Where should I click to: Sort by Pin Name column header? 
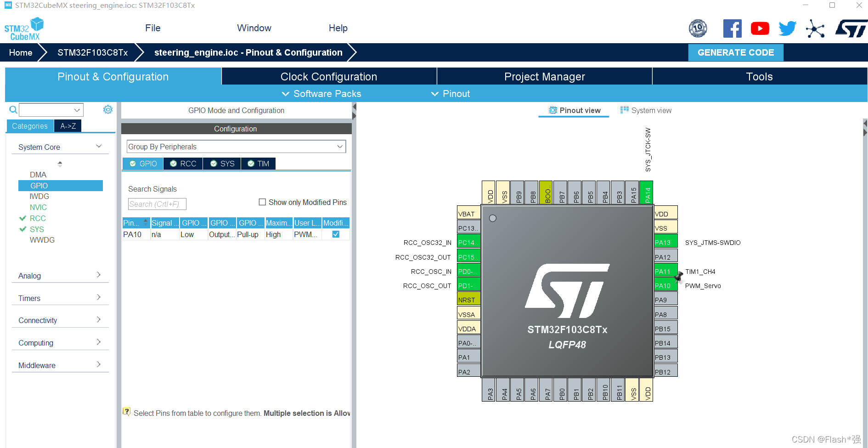tap(136, 223)
